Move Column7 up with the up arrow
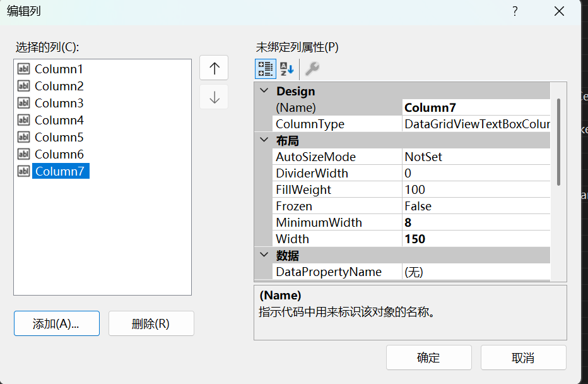Image resolution: width=588 pixels, height=384 pixels. [215, 68]
